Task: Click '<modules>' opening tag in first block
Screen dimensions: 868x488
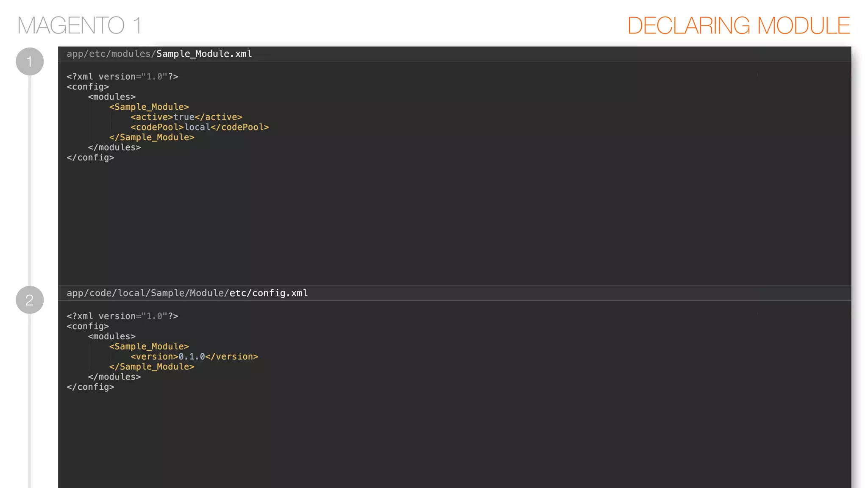Action: coord(112,97)
